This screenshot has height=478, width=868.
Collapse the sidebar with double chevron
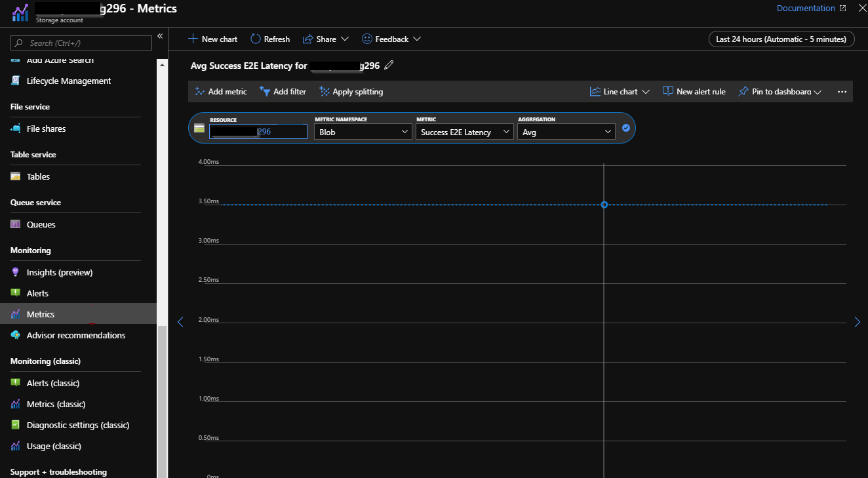point(160,36)
